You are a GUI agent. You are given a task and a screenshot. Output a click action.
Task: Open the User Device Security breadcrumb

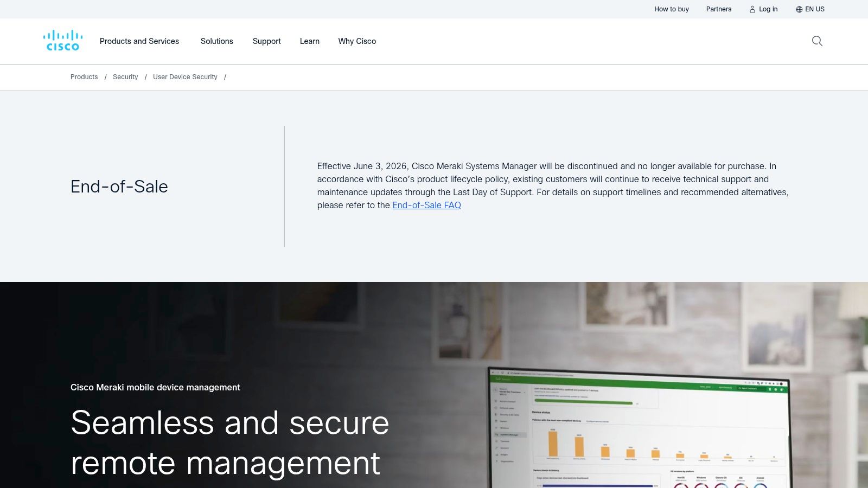point(185,77)
